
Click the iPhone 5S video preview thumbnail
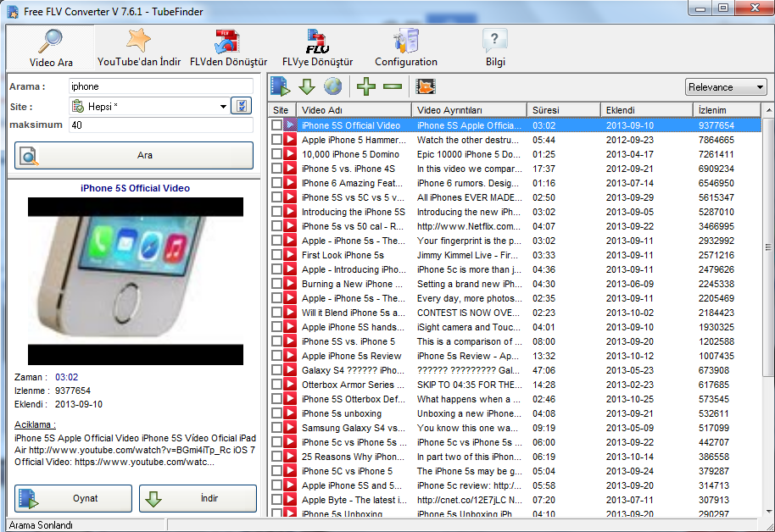pyautogui.click(x=136, y=281)
